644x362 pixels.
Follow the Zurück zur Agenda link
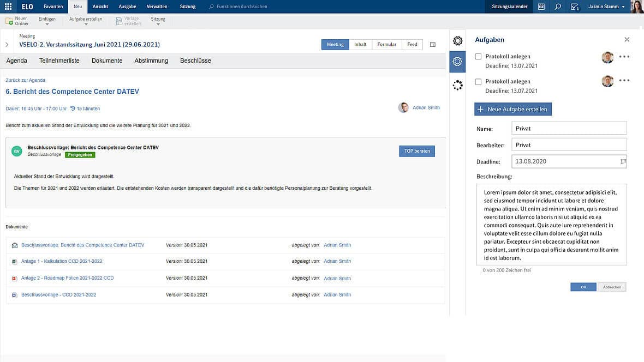coord(25,80)
